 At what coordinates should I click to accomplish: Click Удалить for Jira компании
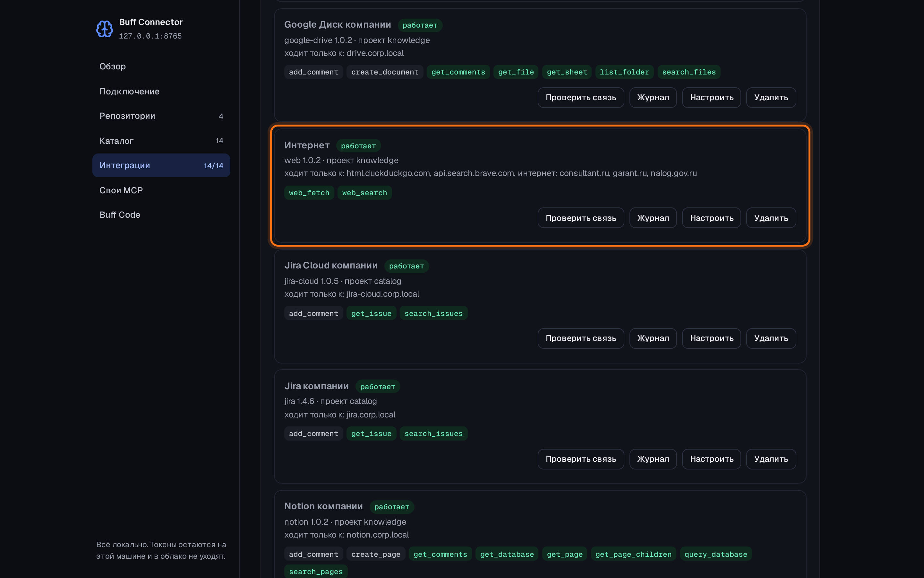[771, 459]
